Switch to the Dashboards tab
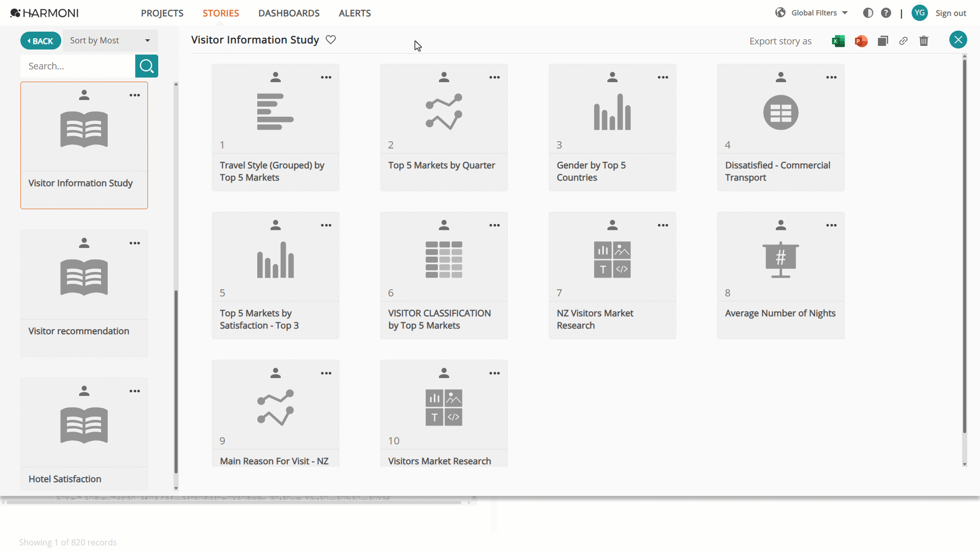Image resolution: width=980 pixels, height=551 pixels. (x=289, y=13)
